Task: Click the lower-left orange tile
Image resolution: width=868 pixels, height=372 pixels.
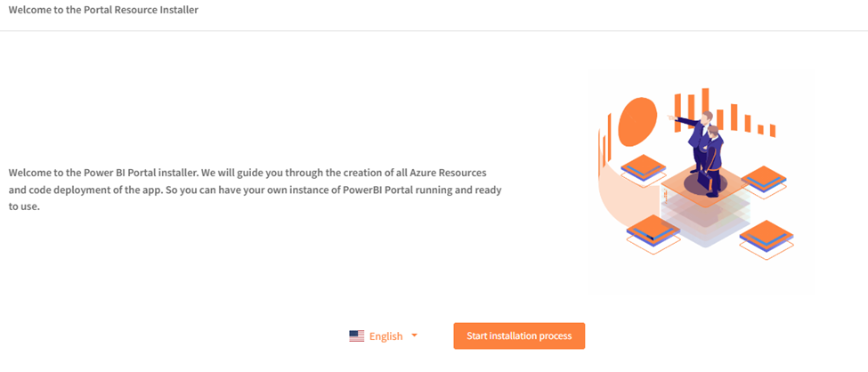Action: pos(652,230)
